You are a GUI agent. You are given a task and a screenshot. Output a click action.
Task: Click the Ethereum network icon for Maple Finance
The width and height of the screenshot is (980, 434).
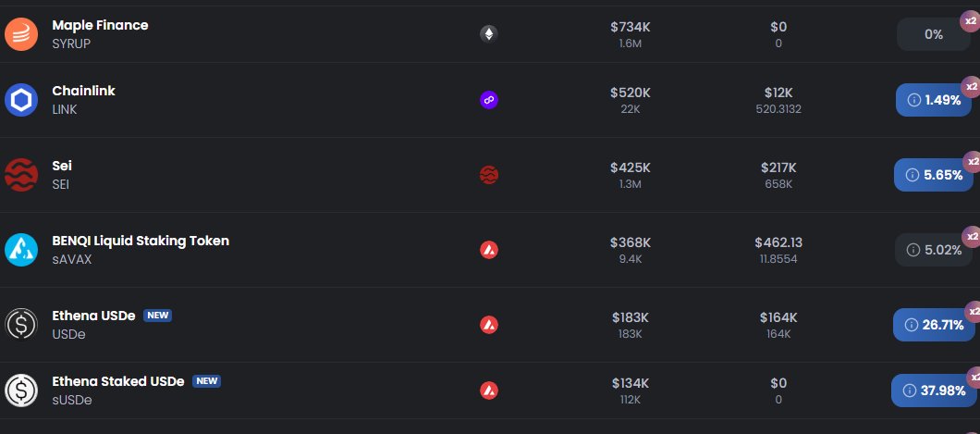489,33
